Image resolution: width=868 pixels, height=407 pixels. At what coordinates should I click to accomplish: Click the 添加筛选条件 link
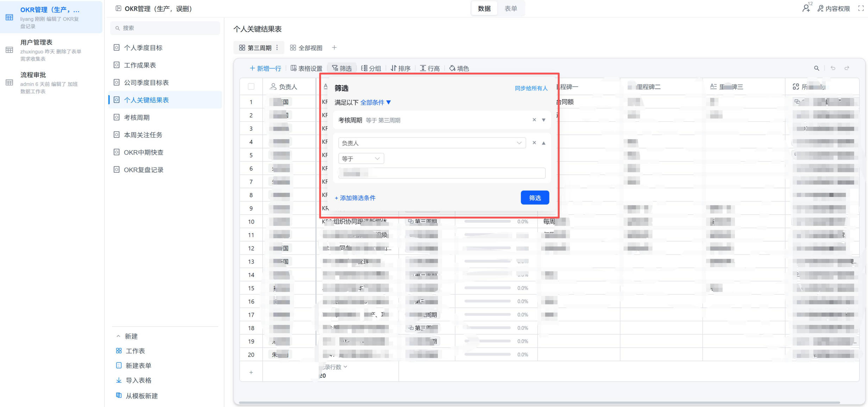tap(355, 198)
